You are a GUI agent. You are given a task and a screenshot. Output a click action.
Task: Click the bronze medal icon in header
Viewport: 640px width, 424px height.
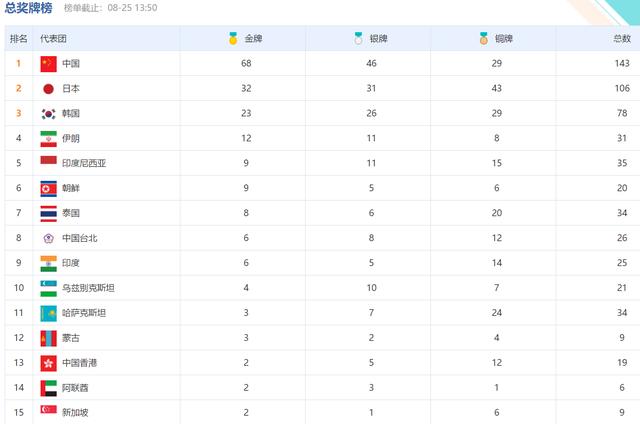[x=484, y=38]
